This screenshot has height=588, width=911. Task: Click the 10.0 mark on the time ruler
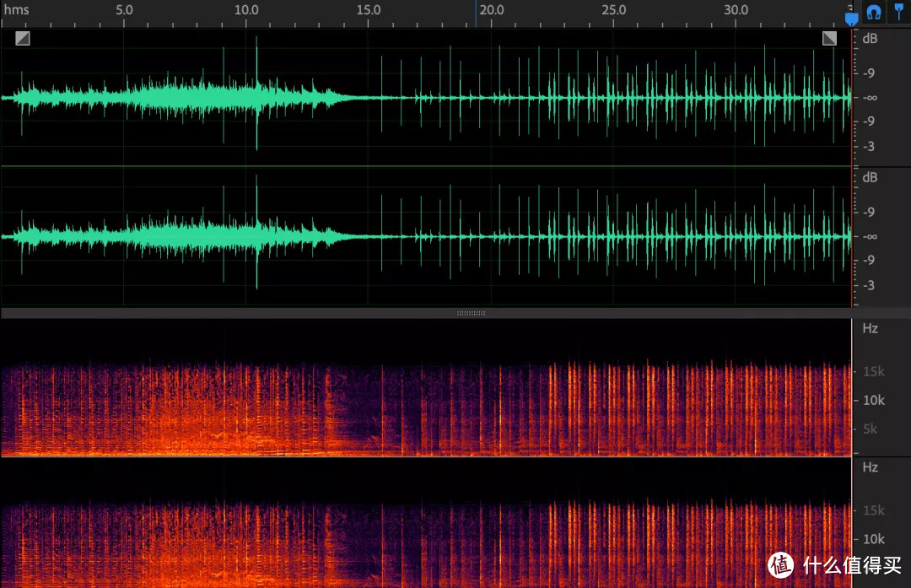tap(246, 10)
